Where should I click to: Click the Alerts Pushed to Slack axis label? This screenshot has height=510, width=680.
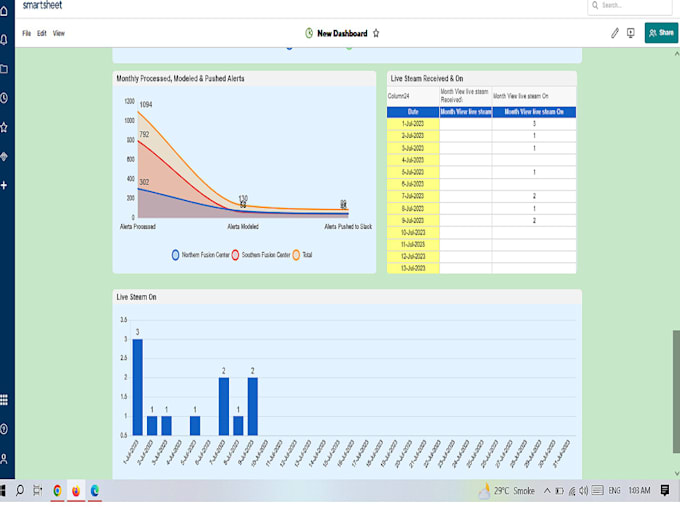(348, 226)
